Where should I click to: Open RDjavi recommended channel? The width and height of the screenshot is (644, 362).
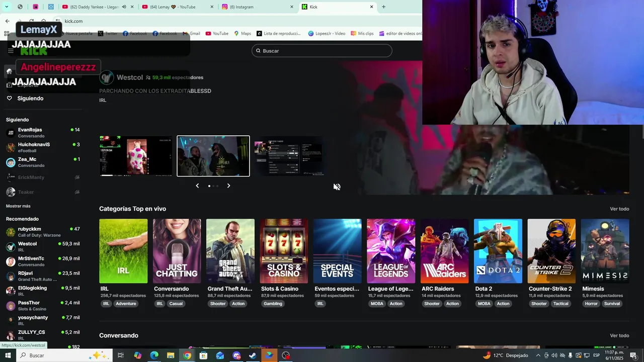point(43,276)
